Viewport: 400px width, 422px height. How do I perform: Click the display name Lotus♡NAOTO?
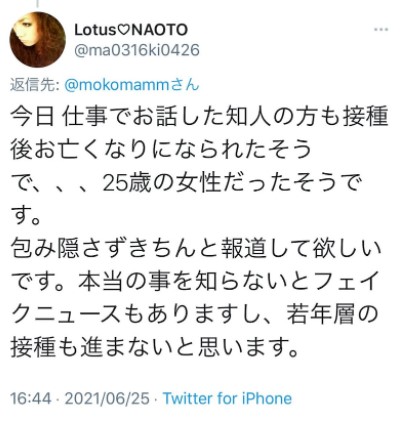tap(131, 30)
